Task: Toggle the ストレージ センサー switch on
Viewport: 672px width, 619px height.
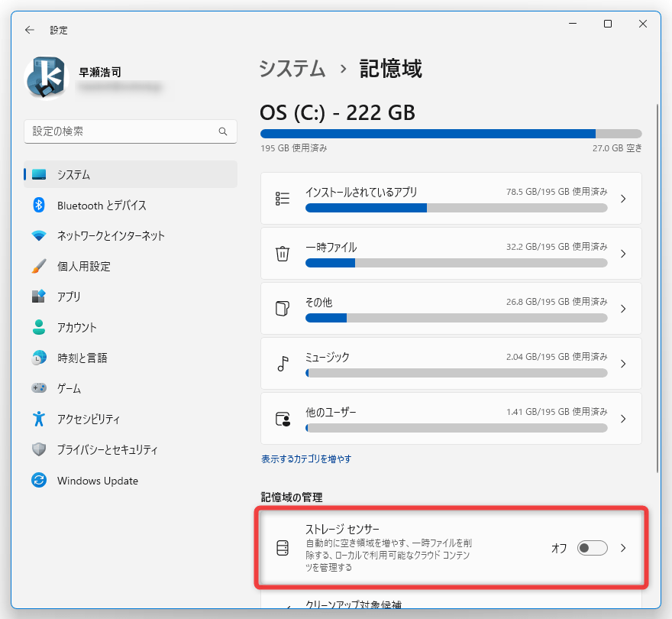Action: 592,548
